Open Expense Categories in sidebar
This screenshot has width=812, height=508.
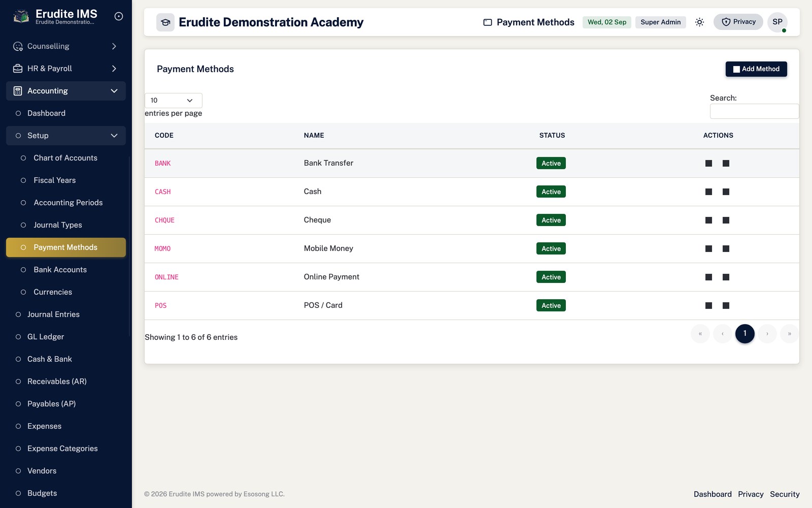pos(66,449)
